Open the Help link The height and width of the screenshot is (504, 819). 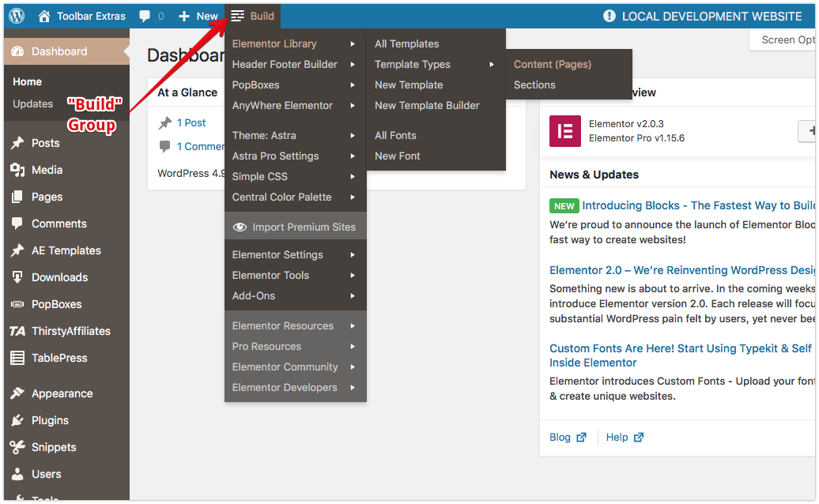[x=617, y=437]
